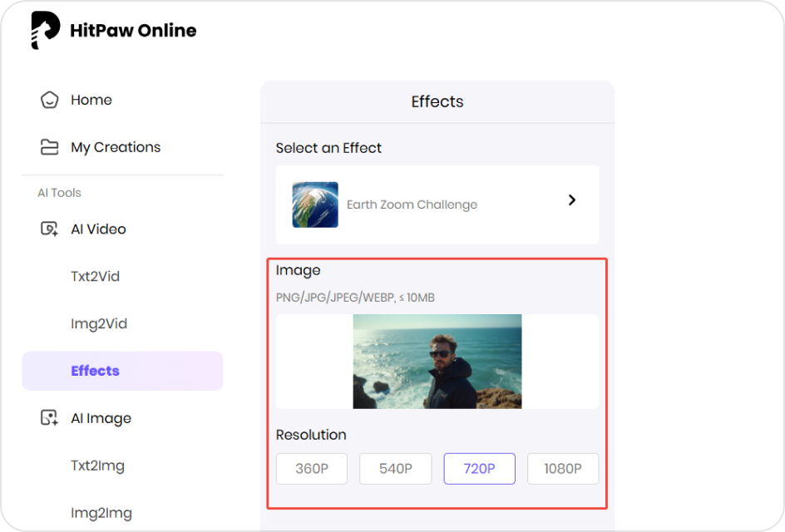The height and width of the screenshot is (532, 785).
Task: Expand the Earth Zoom Challenge effect list
Action: click(571, 199)
